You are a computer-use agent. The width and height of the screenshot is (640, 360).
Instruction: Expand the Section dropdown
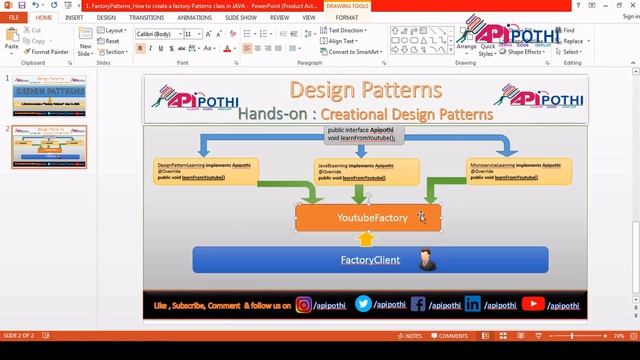tap(113, 52)
